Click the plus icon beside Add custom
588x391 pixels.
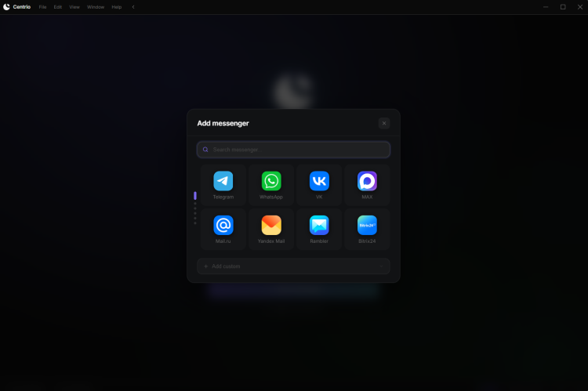coord(206,266)
